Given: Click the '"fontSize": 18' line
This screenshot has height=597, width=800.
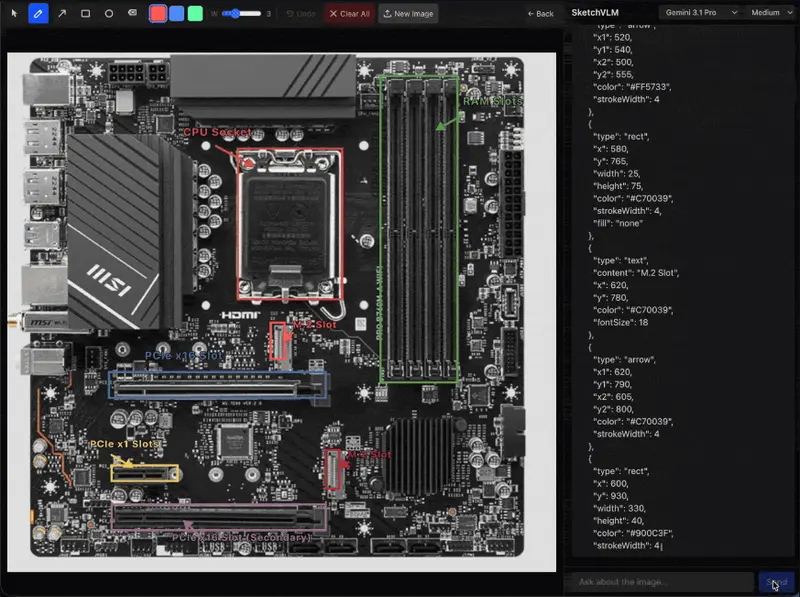Looking at the screenshot, I should coord(620,322).
